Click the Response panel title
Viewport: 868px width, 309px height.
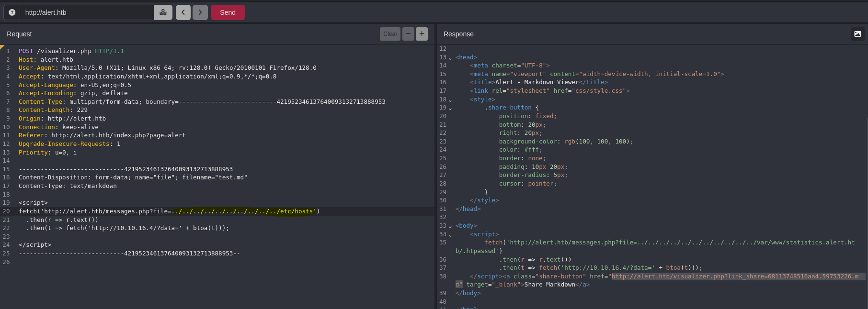click(458, 34)
